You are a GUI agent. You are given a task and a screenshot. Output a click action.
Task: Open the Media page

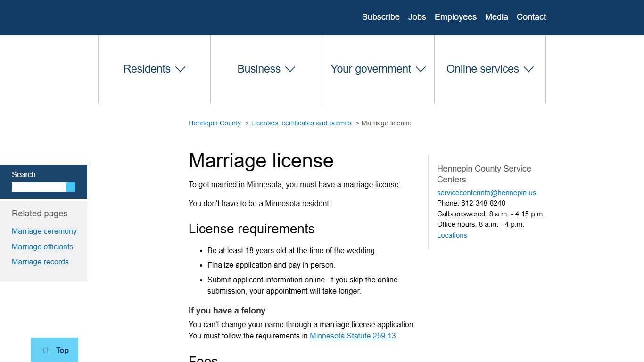(496, 17)
